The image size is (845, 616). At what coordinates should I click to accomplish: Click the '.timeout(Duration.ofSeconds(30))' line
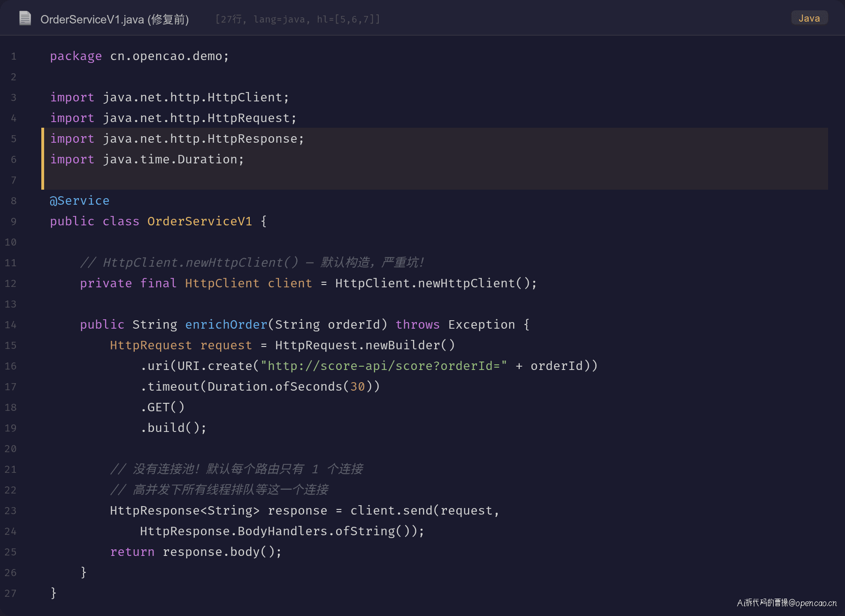coord(260,387)
